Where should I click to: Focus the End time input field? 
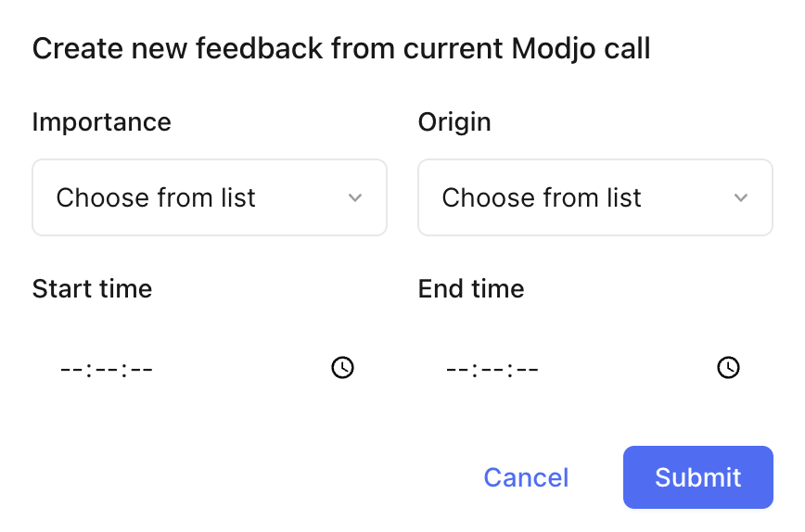pos(595,368)
